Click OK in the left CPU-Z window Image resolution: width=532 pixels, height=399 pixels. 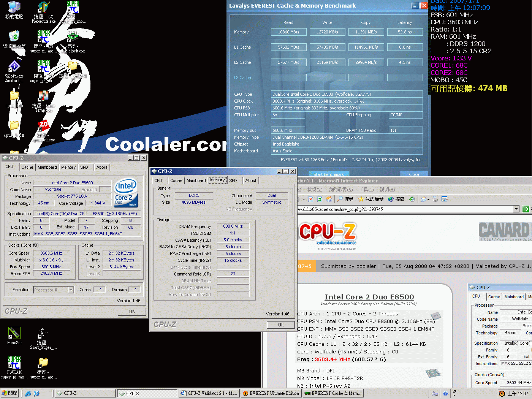coord(132,311)
